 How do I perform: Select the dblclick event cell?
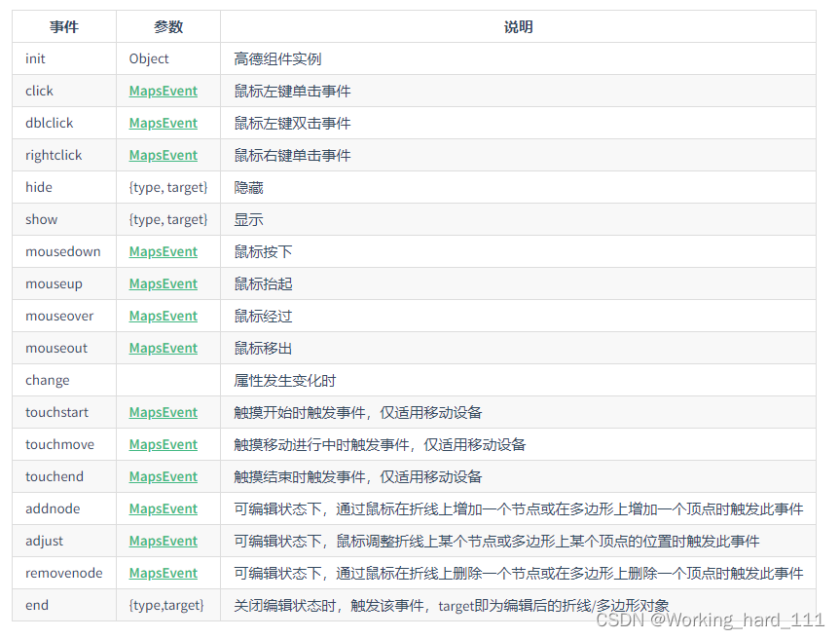click(64, 124)
